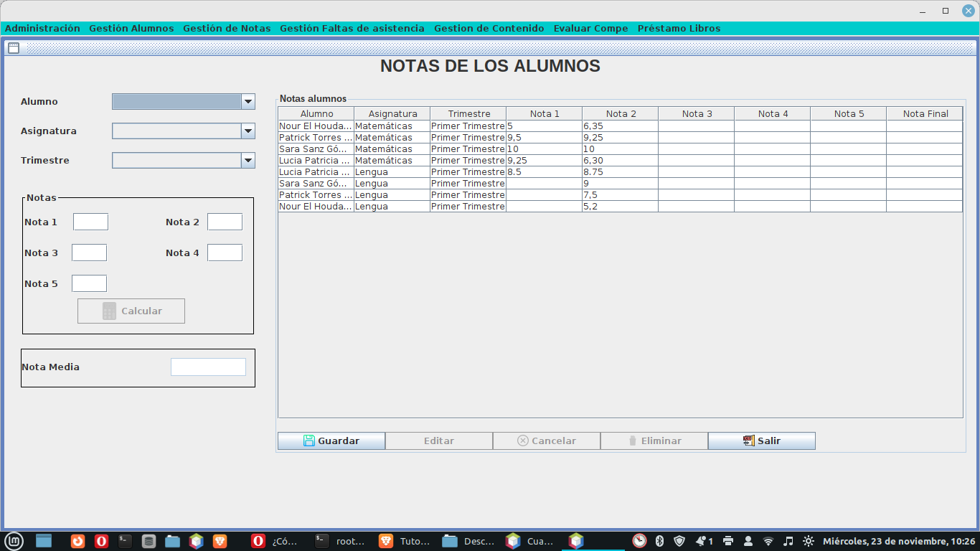Select the cell with grade 9,5

click(545, 137)
